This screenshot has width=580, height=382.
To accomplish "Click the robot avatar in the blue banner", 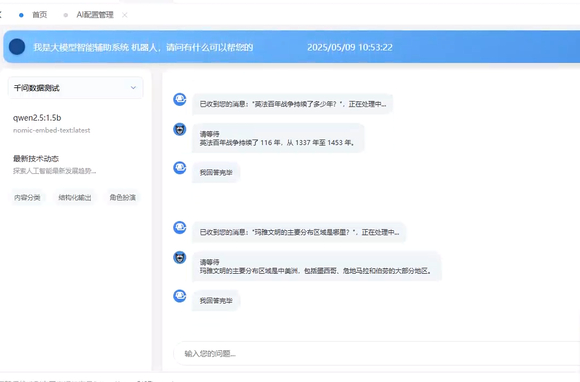I will click(17, 47).
